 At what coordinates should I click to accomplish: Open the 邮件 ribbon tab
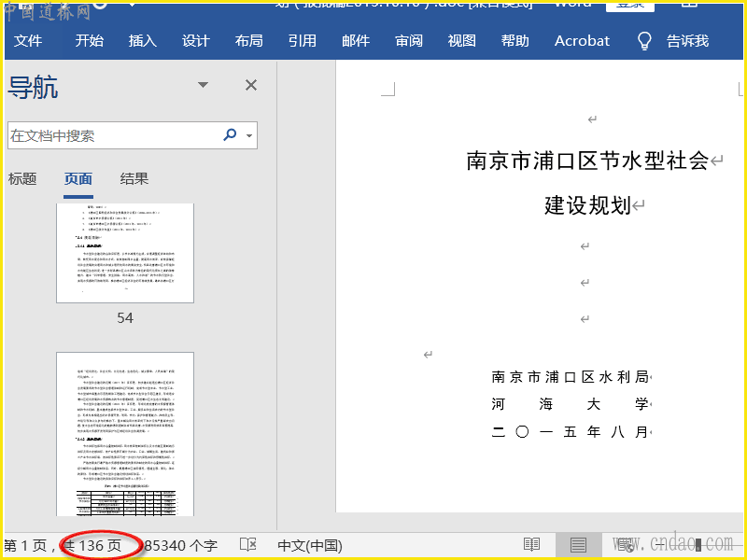[x=356, y=41]
